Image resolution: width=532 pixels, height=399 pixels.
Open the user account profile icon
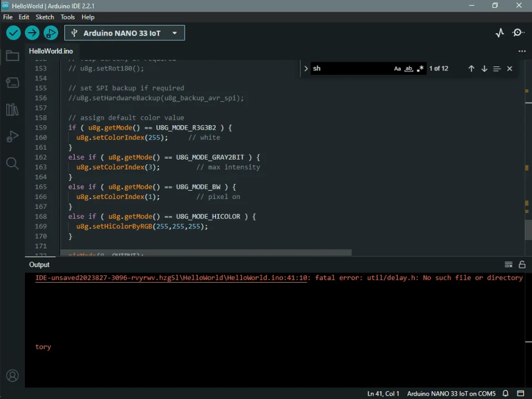pyautogui.click(x=13, y=376)
